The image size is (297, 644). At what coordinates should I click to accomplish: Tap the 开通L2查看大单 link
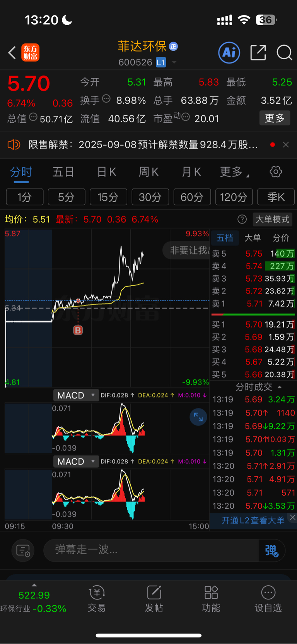pyautogui.click(x=253, y=520)
